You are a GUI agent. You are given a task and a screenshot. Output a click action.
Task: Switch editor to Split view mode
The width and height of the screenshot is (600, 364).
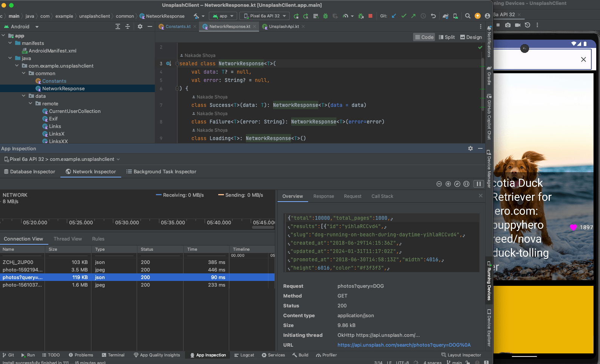click(447, 37)
